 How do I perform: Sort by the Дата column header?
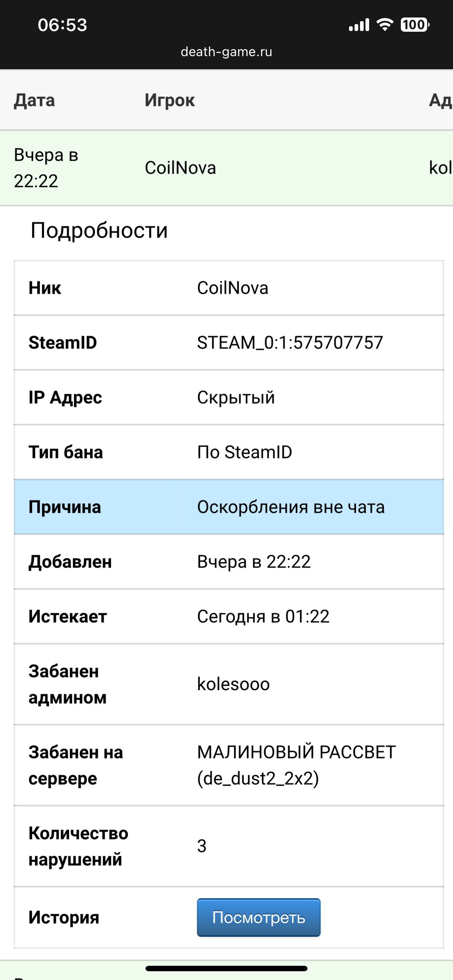34,100
